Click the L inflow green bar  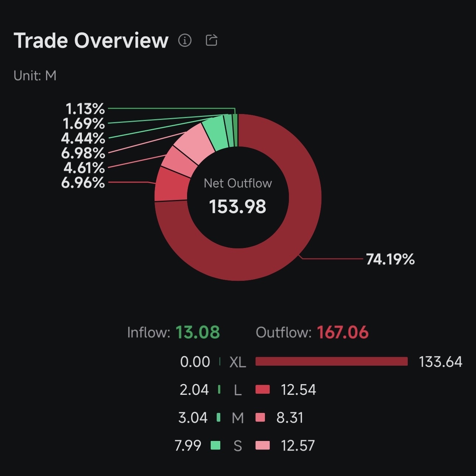click(x=219, y=390)
